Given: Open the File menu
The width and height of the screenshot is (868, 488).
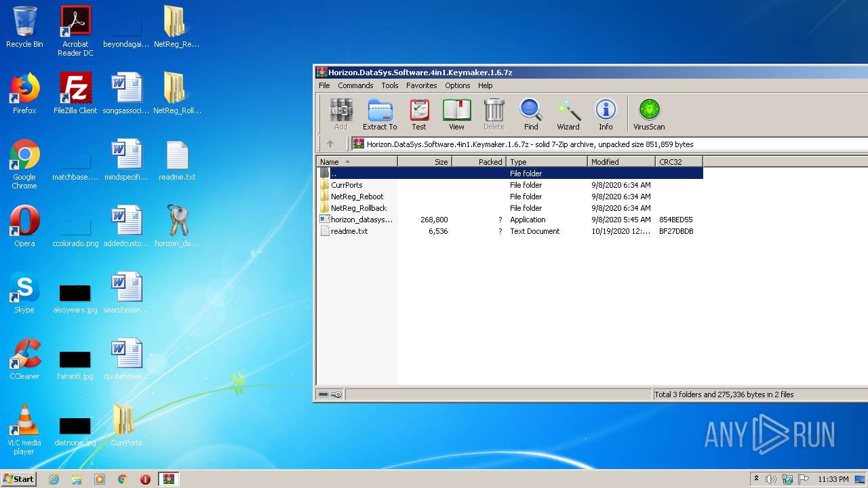Looking at the screenshot, I should click(324, 85).
